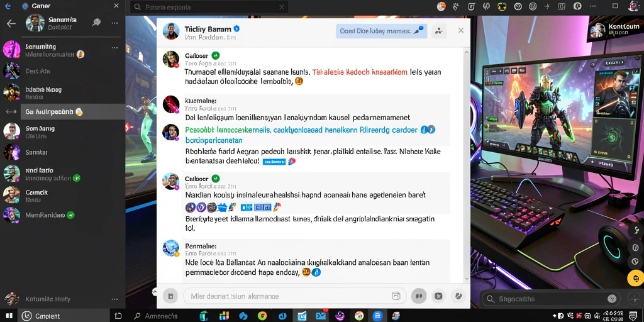This screenshot has width=644, height=322.
Task: Click the clock icon in top toolbar
Action: [x=518, y=6]
